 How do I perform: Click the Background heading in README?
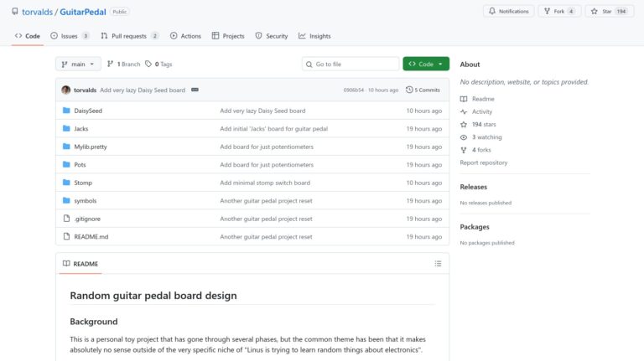[x=94, y=322]
